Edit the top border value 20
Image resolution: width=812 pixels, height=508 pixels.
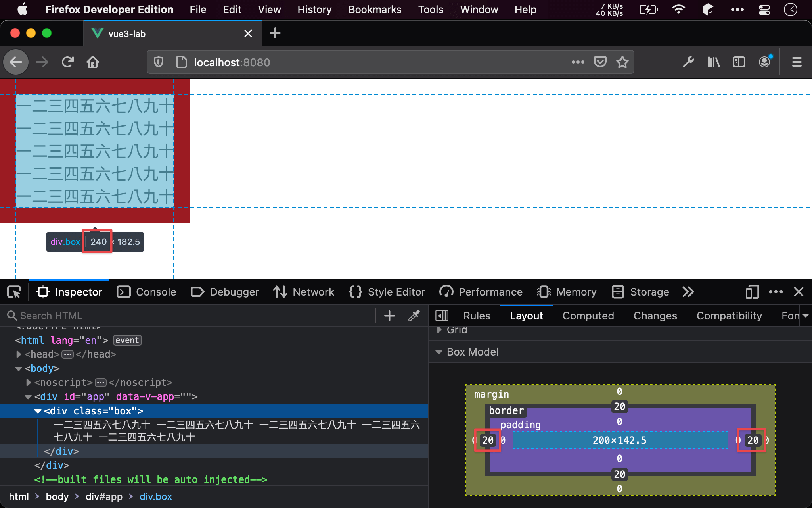point(619,406)
